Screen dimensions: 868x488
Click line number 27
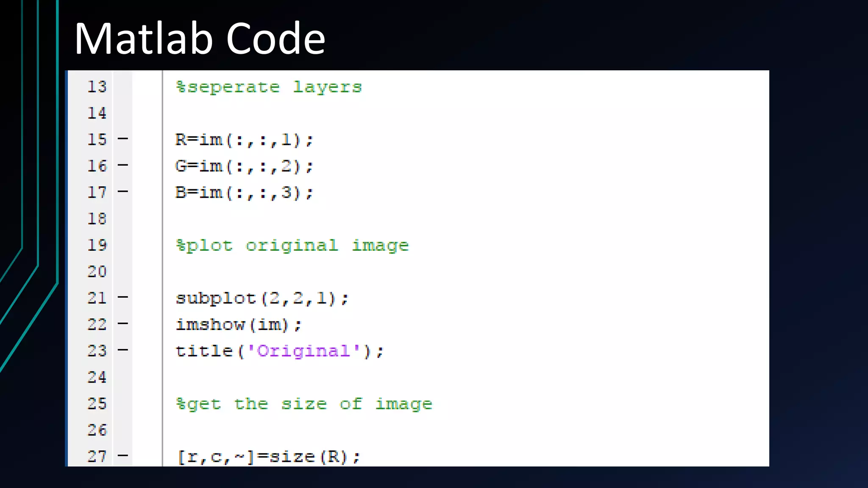(x=97, y=457)
